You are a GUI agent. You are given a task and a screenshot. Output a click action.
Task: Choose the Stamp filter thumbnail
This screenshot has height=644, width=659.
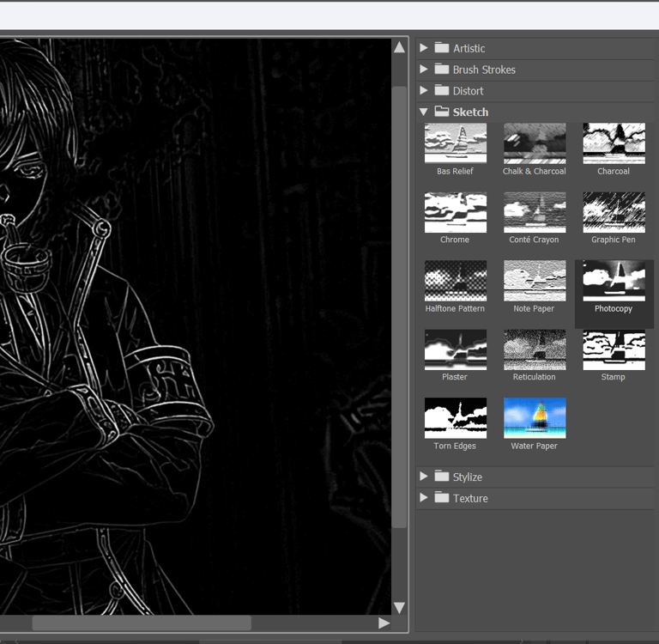tap(614, 349)
